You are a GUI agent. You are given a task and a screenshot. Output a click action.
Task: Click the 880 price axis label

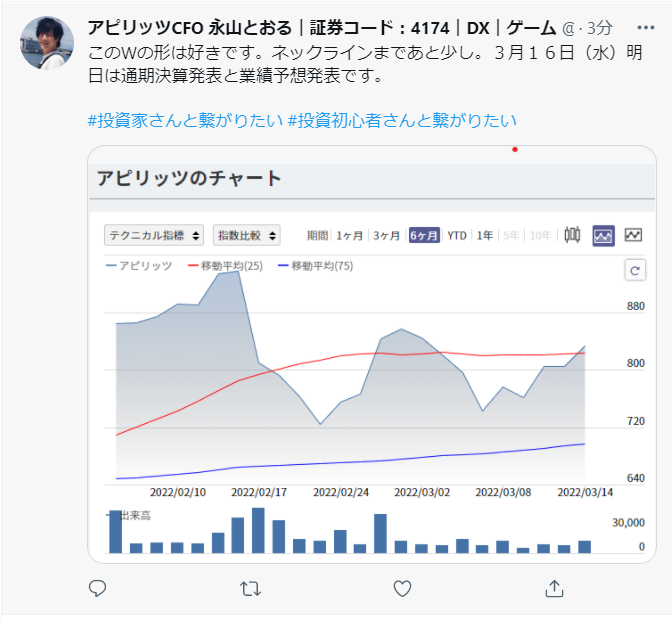636,306
